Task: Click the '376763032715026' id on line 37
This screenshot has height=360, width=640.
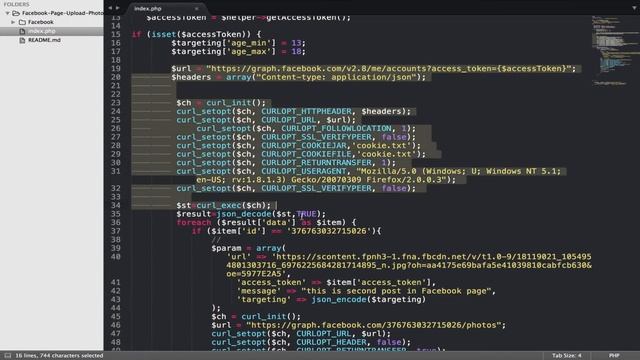Action: pos(329,231)
